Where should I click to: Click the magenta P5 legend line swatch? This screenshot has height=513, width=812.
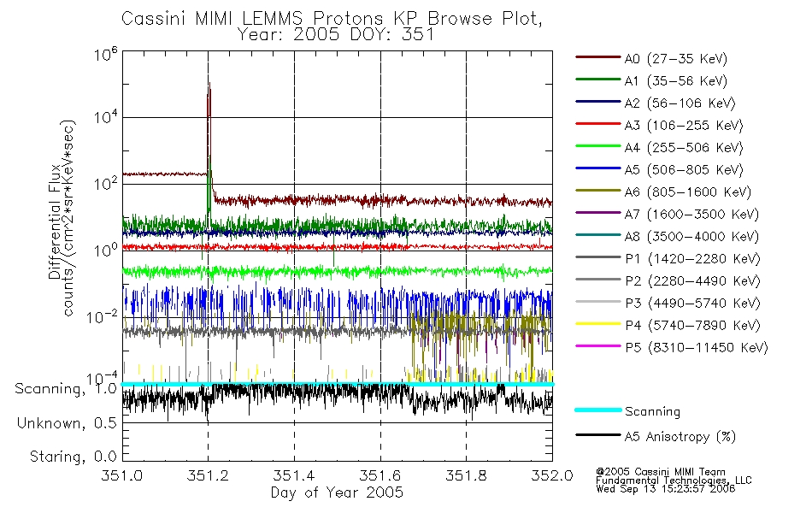[598, 345]
